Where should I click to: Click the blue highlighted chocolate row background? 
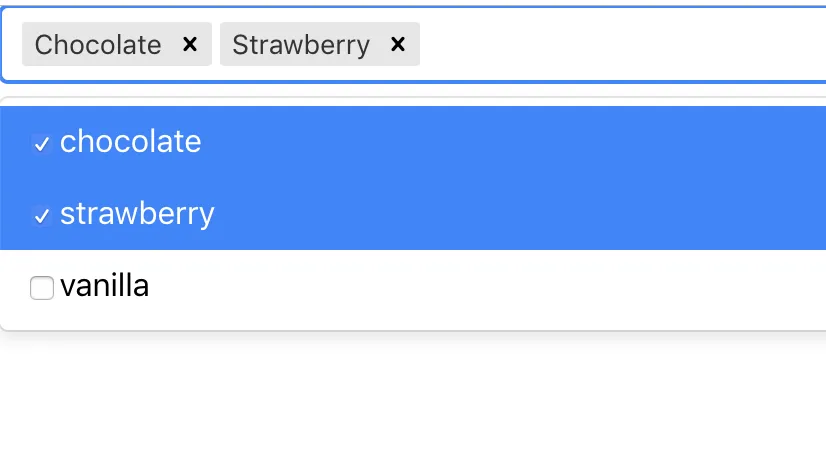[x=500, y=142]
